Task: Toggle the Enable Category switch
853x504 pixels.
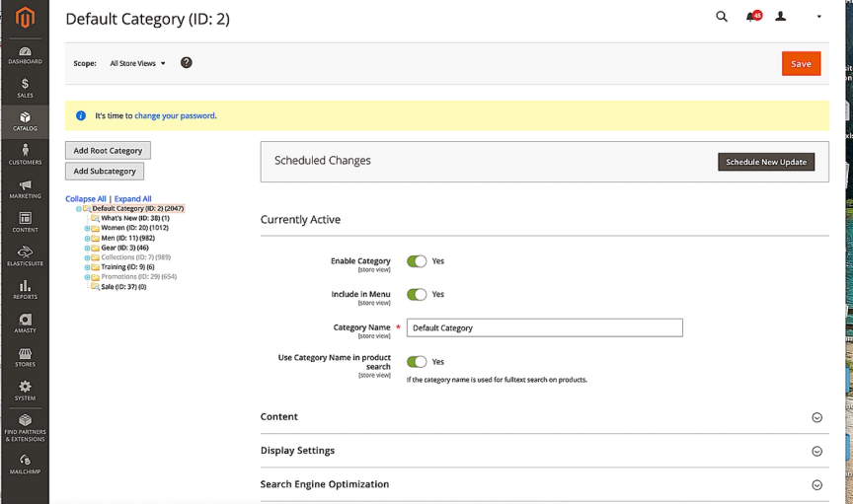Action: pyautogui.click(x=417, y=261)
